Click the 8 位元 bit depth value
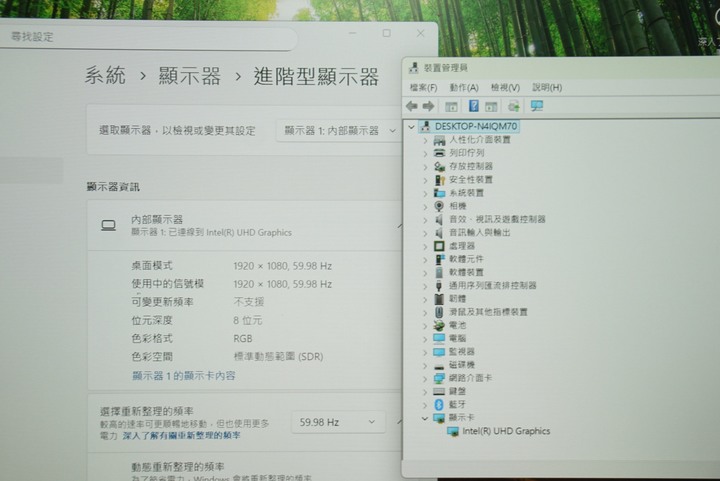 [x=248, y=320]
